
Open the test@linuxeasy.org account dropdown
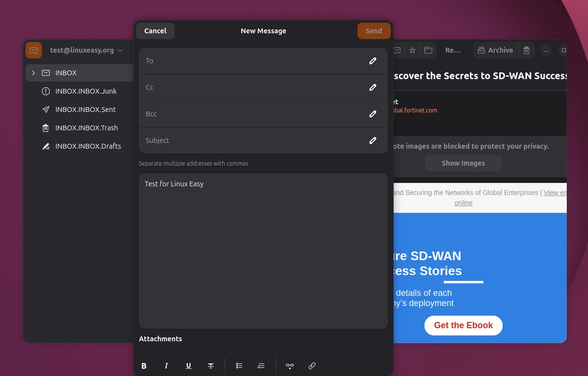tap(86, 50)
